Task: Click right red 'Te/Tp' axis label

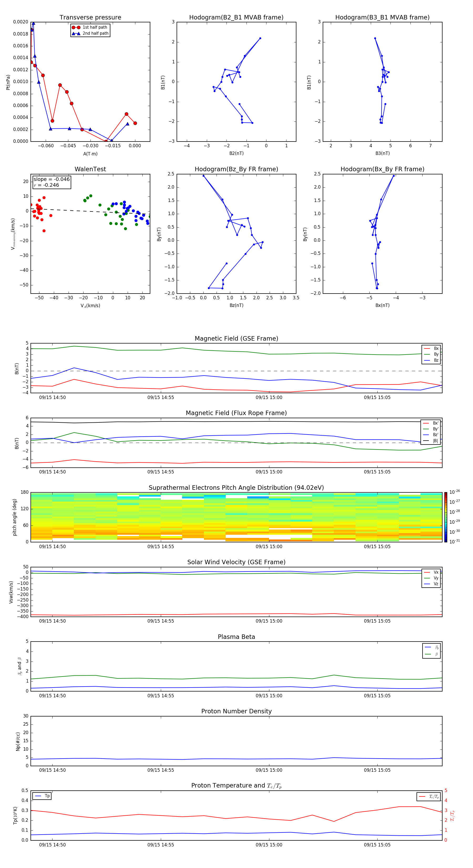Action: pyautogui.click(x=453, y=815)
